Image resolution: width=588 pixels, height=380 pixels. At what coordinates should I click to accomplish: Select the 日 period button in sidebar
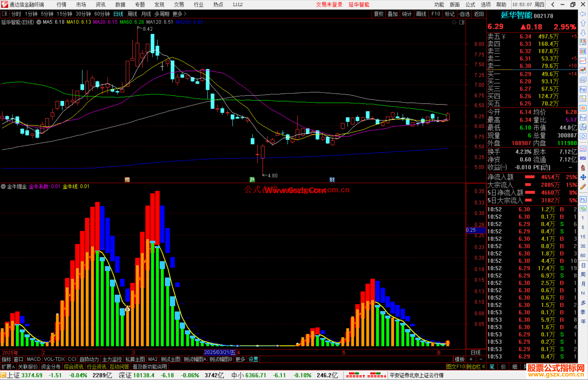click(x=583, y=265)
